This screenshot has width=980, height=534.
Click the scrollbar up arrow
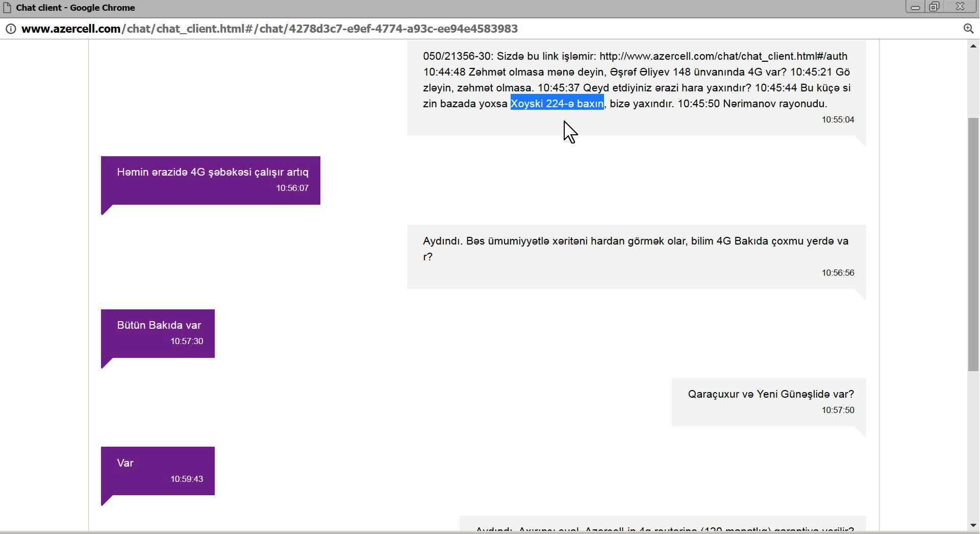973,46
